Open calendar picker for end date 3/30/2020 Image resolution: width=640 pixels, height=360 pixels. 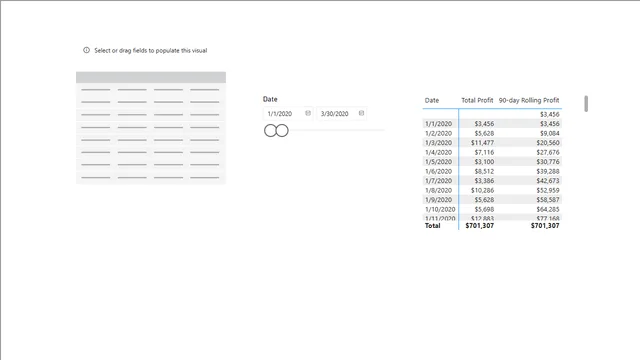361,113
